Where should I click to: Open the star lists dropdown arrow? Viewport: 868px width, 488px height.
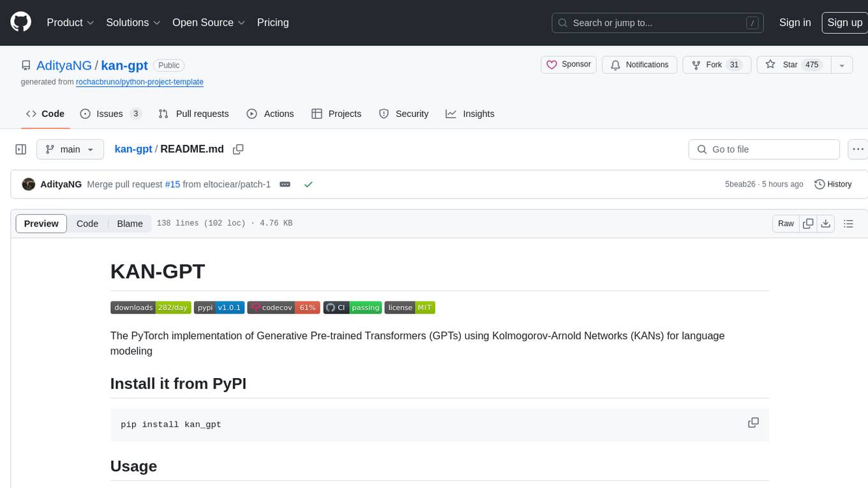pos(842,65)
